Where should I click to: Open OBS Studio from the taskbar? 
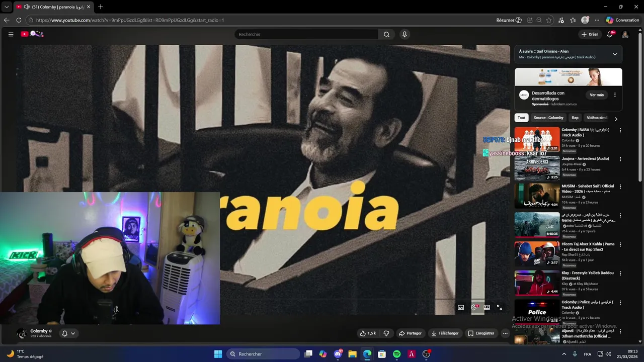pyautogui.click(x=427, y=354)
